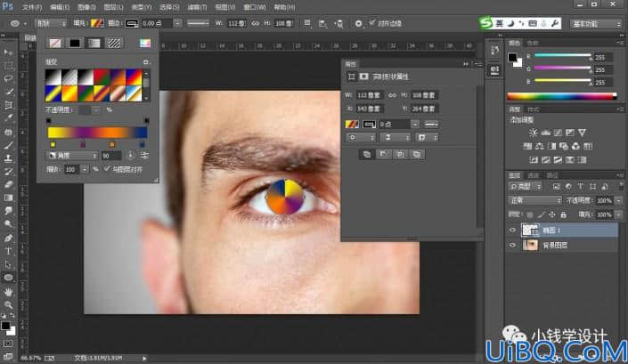628x364 pixels.
Task: Click the R channel slider
Action: point(562,55)
